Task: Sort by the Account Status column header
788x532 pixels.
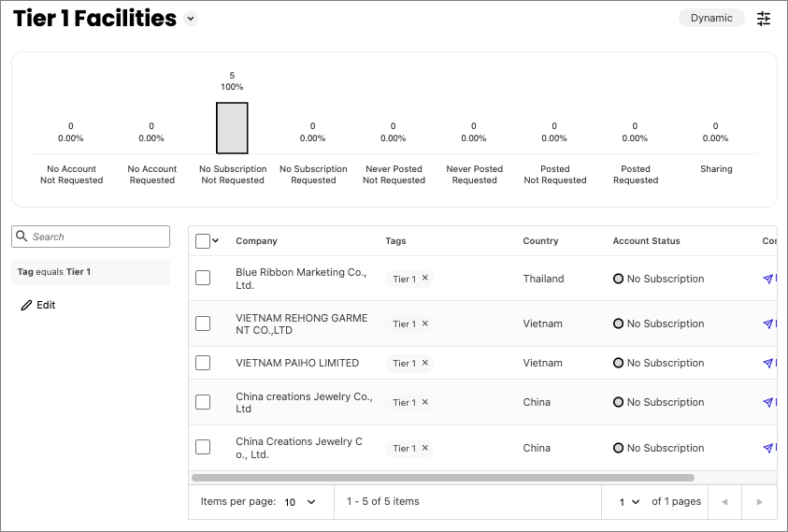Action: [x=646, y=241]
